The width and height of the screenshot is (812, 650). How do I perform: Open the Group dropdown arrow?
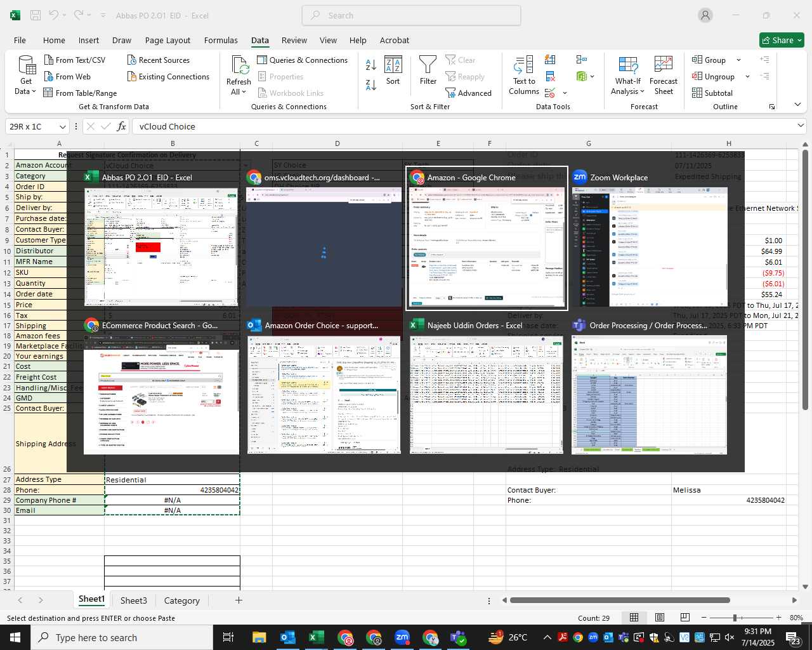coord(738,60)
